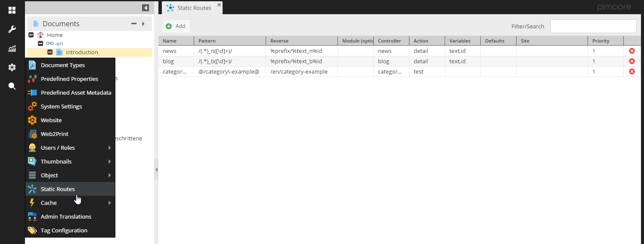The height and width of the screenshot is (244, 644).
Task: Open the File dashboard grid icon
Action: coord(12,10)
